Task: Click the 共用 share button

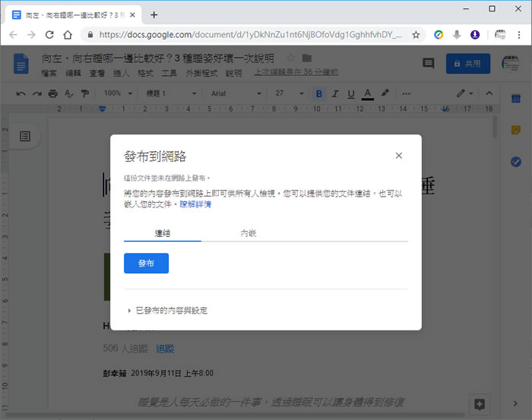Action: (x=468, y=63)
